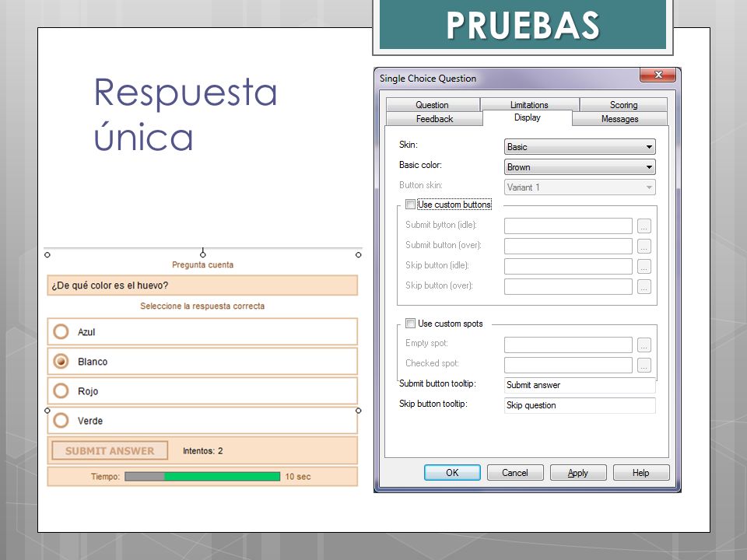This screenshot has height=560, width=747.
Task: Browse for Empty spot image
Action: (644, 345)
